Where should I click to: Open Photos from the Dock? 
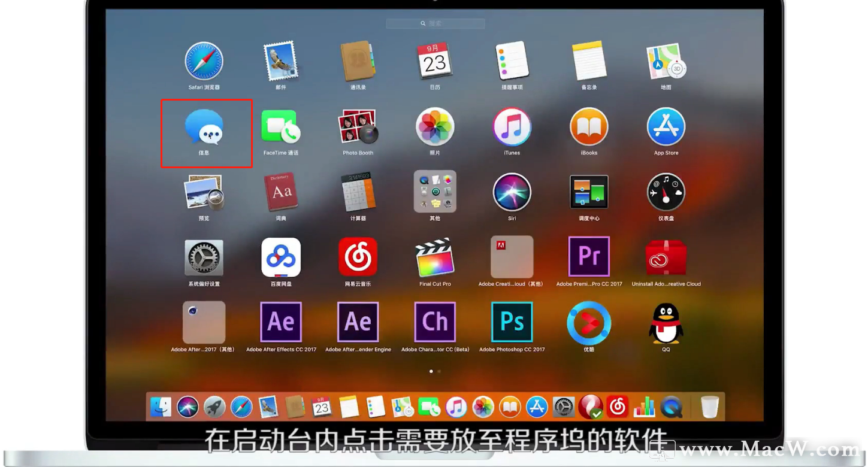[x=483, y=407]
